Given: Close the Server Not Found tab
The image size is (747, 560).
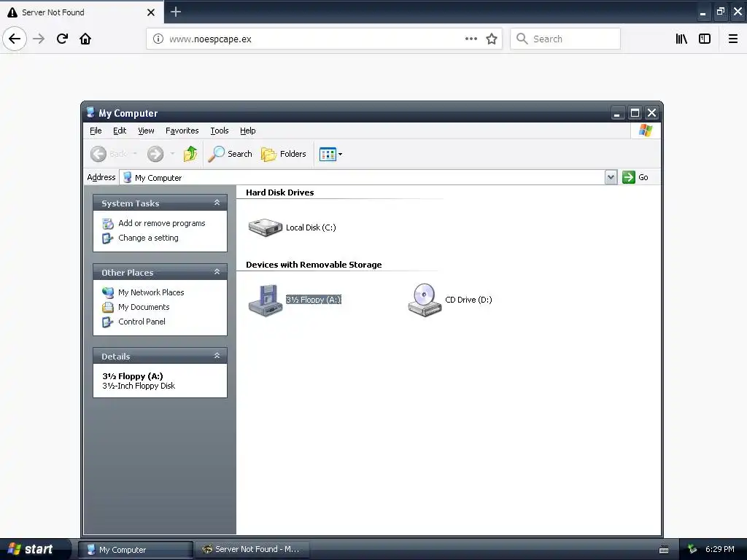Looking at the screenshot, I should click(151, 12).
